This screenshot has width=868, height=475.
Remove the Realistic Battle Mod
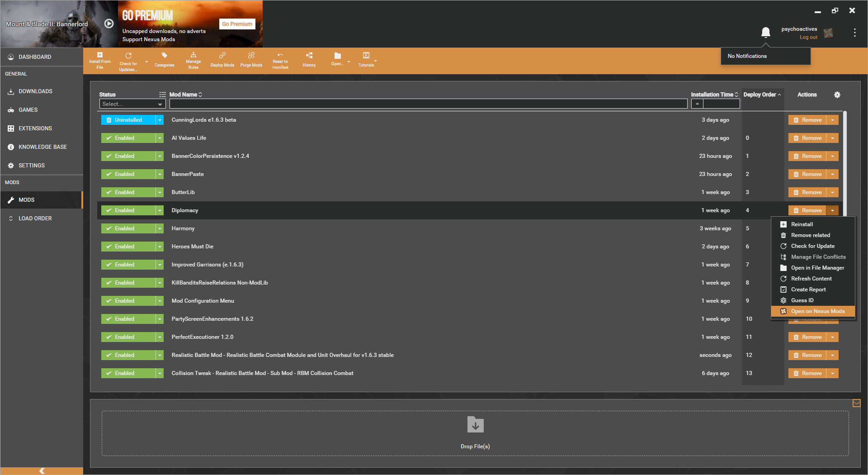pyautogui.click(x=807, y=355)
